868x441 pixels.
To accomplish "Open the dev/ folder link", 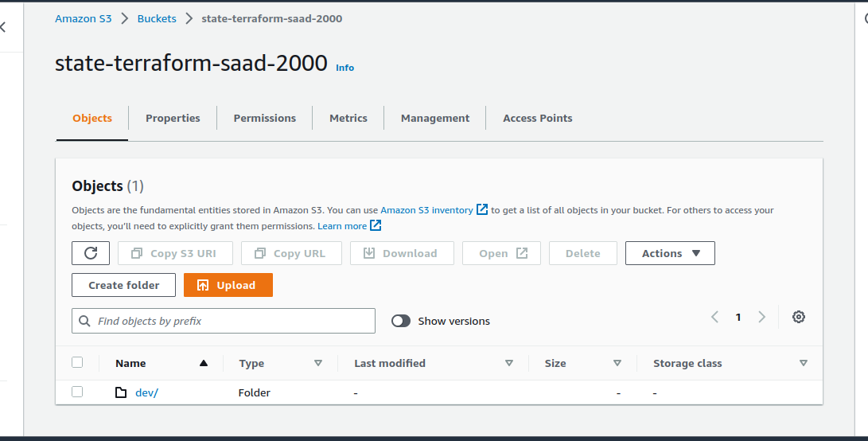I will click(146, 392).
